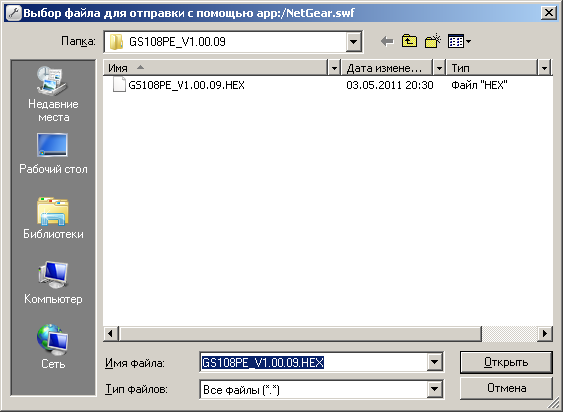Image resolution: width=563 pixels, height=412 pixels.
Task: Open Имя column filter arrow
Action: pos(334,68)
